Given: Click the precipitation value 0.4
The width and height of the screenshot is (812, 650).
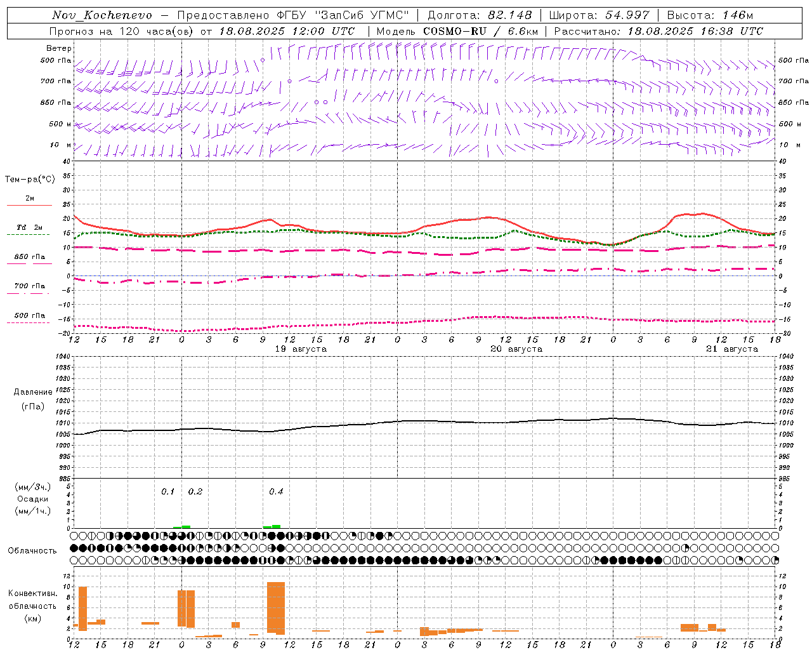Looking at the screenshot, I should coord(276,491).
